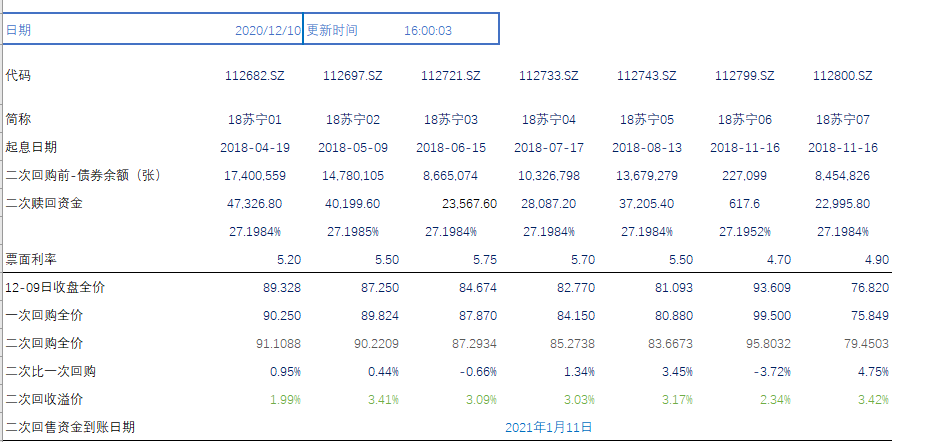Select start date 2018-04-19

click(255, 147)
